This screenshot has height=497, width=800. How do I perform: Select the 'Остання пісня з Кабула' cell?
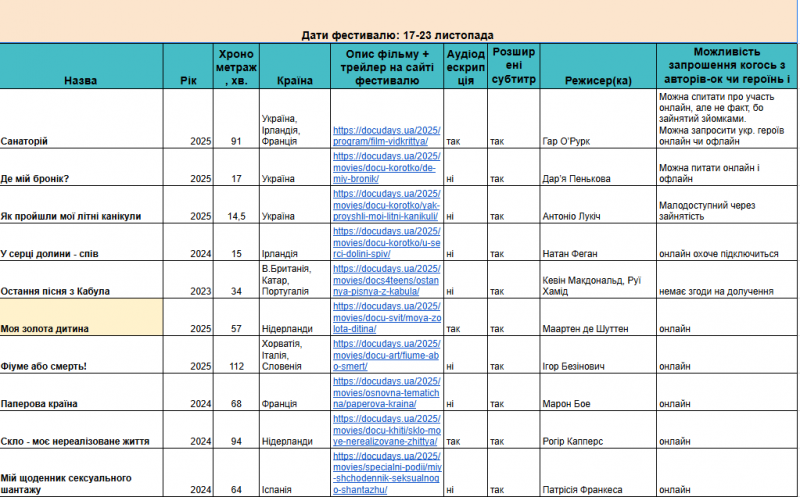click(x=81, y=280)
